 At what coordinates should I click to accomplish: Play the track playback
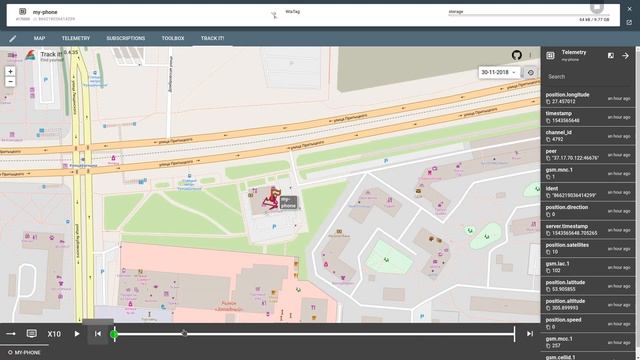[x=77, y=334]
